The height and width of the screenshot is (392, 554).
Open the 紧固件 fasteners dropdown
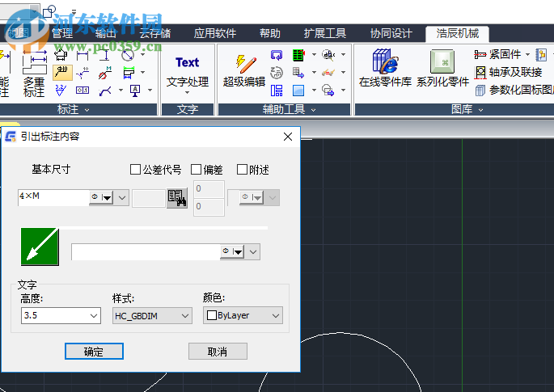pyautogui.click(x=528, y=54)
